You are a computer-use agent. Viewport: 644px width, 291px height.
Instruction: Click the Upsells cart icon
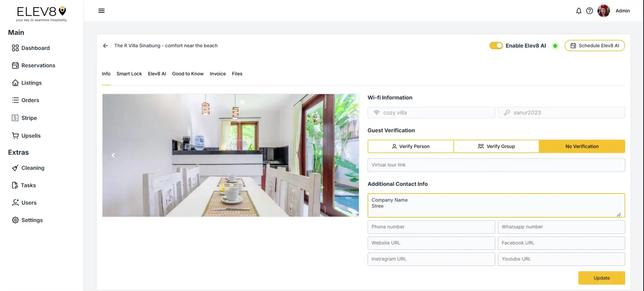(x=15, y=135)
